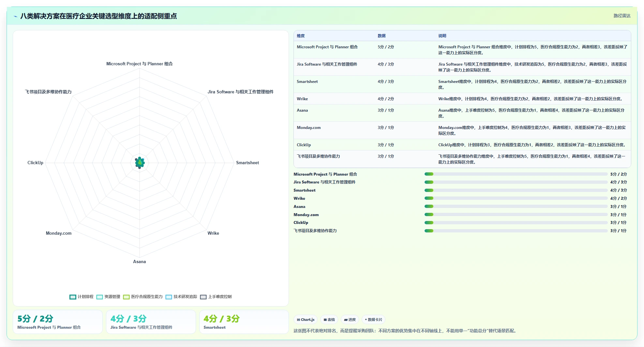Toggle the 上手难度控制 legend entry
This screenshot has width=644, height=347.
(216, 297)
